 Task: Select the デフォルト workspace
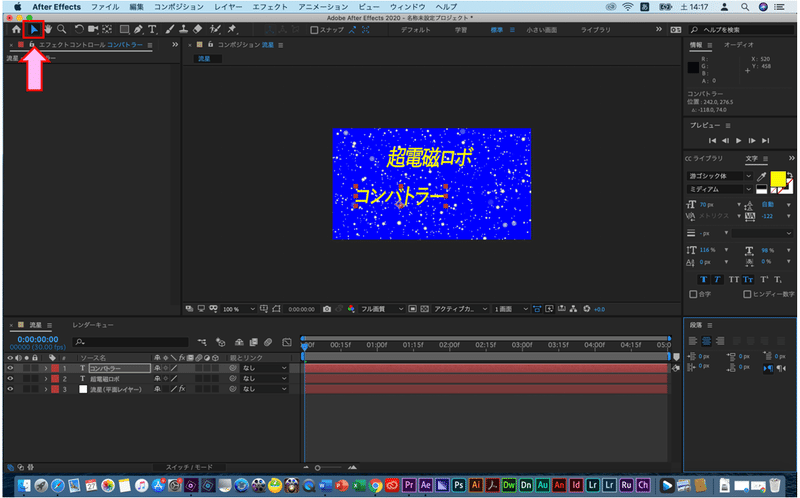pyautogui.click(x=415, y=30)
